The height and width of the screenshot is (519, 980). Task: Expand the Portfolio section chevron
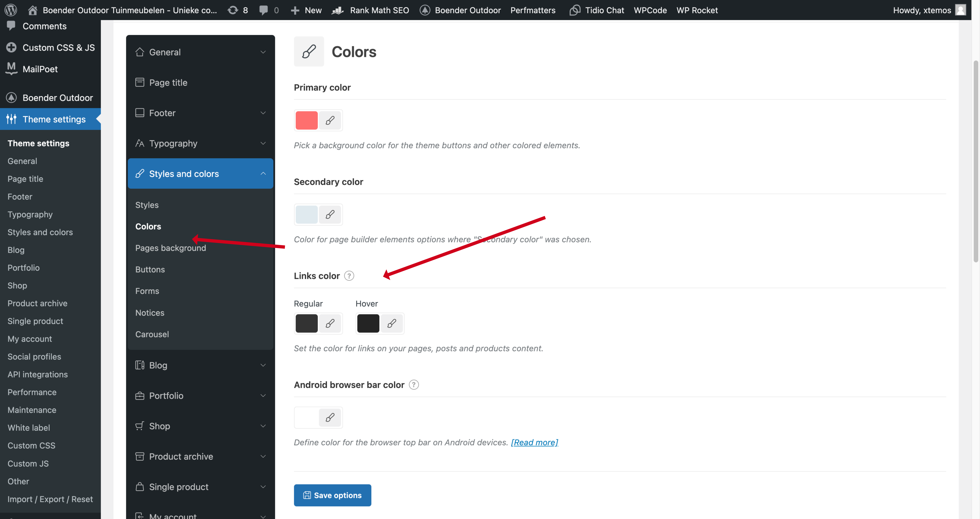coord(263,396)
